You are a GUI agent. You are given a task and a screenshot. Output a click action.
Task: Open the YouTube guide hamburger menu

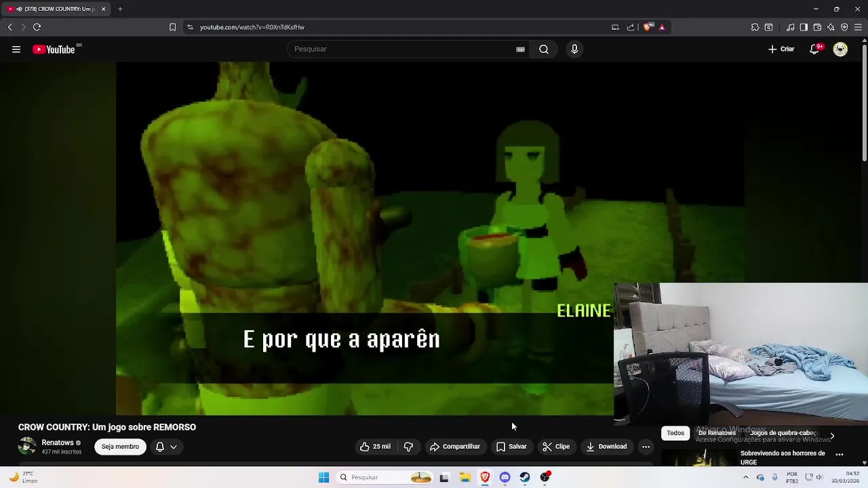pyautogui.click(x=16, y=49)
